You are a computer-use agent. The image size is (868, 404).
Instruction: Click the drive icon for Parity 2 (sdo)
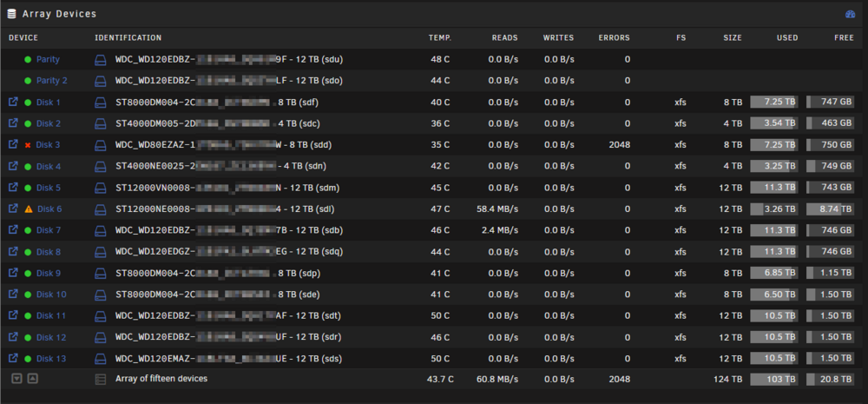(x=100, y=81)
